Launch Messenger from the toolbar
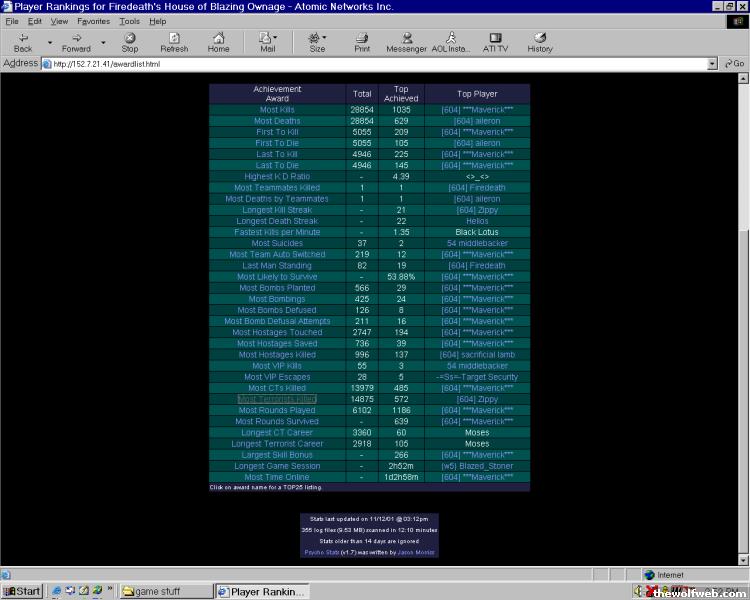 tap(406, 42)
